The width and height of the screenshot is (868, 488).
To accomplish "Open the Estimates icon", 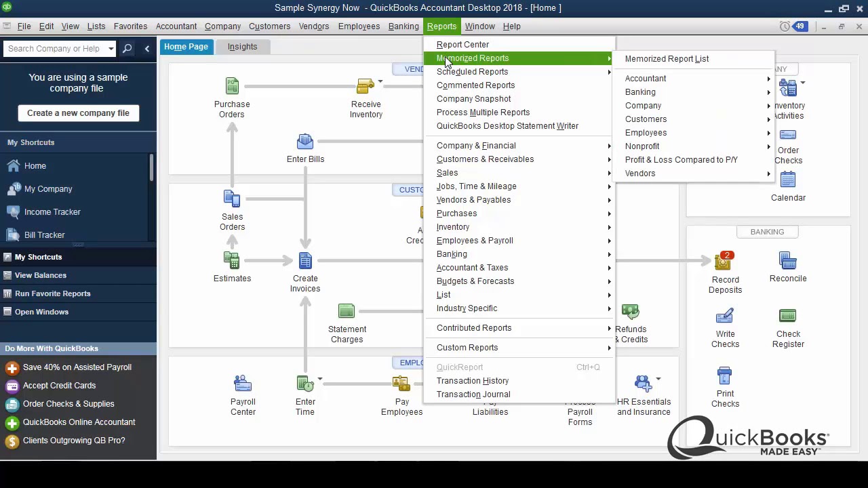I will coord(232,260).
